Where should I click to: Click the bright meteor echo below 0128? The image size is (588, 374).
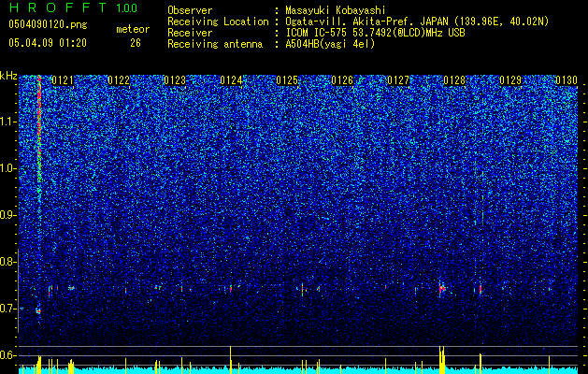(442, 289)
